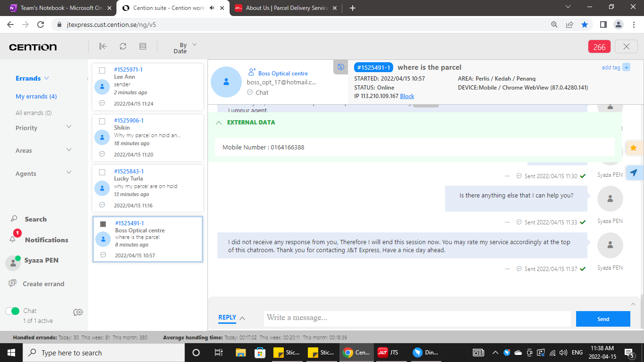This screenshot has height=362, width=644.
Task: Open a new browser tab
Action: (353, 8)
